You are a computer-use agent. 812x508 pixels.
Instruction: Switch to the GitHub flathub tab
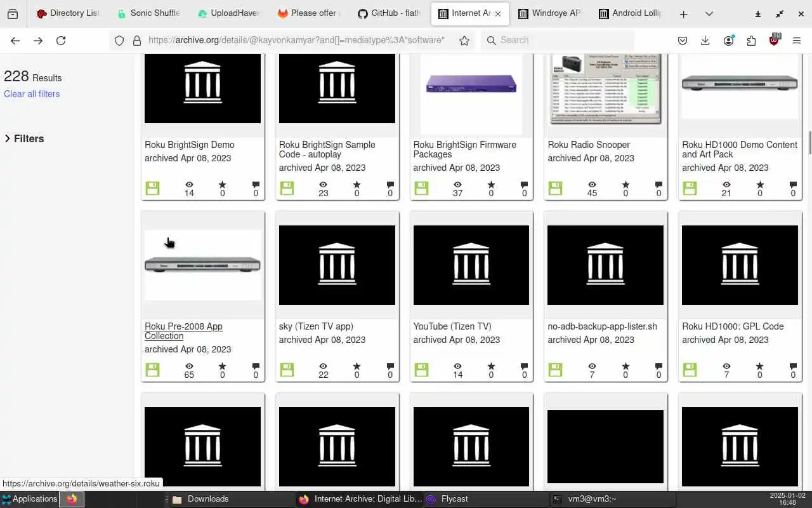click(389, 13)
